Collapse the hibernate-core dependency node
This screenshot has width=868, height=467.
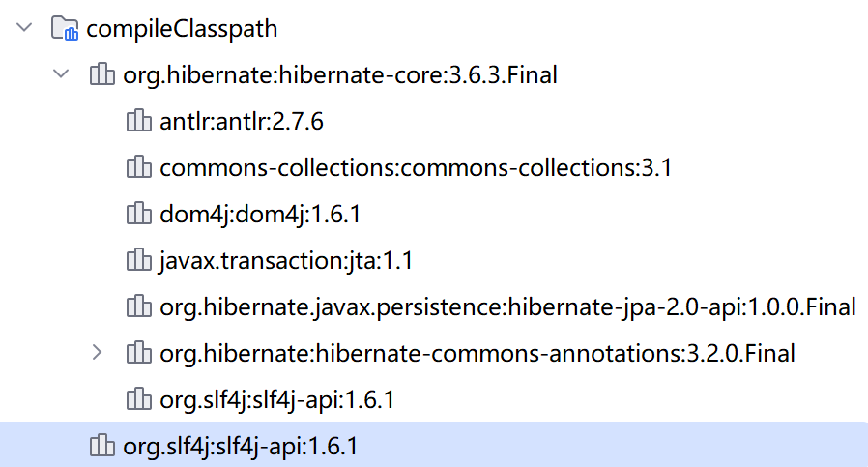[x=60, y=75]
